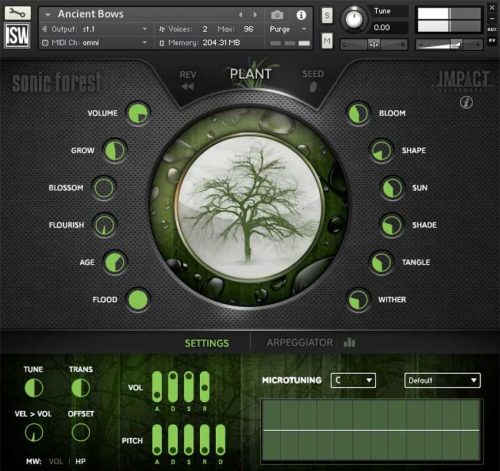Click the settings TUNE knob
Viewport: 500px width, 471px height.
(x=34, y=388)
